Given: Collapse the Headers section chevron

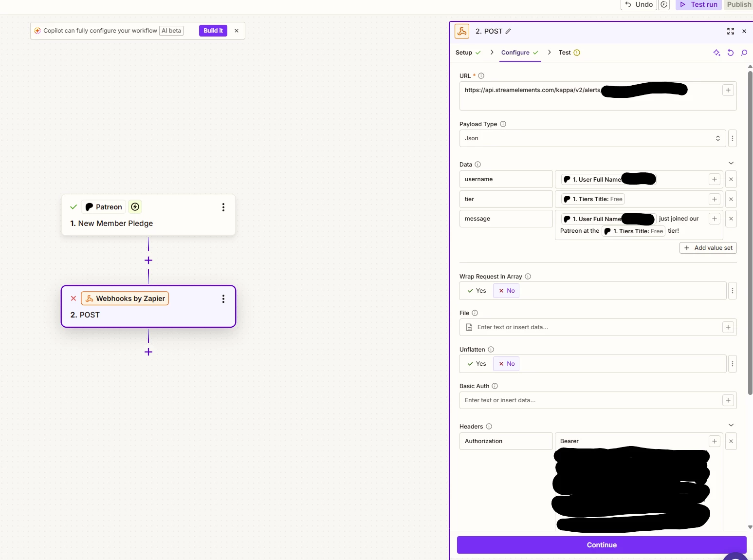Looking at the screenshot, I should [x=731, y=425].
